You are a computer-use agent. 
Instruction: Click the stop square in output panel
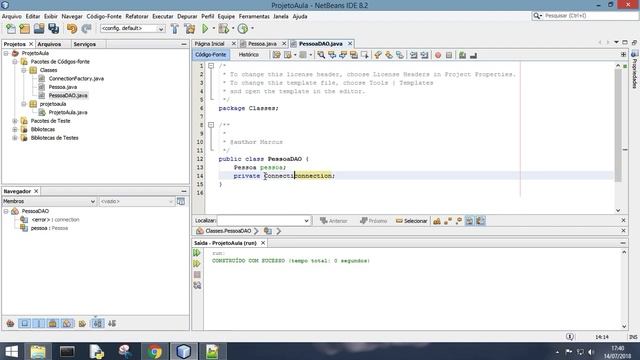pyautogui.click(x=197, y=275)
